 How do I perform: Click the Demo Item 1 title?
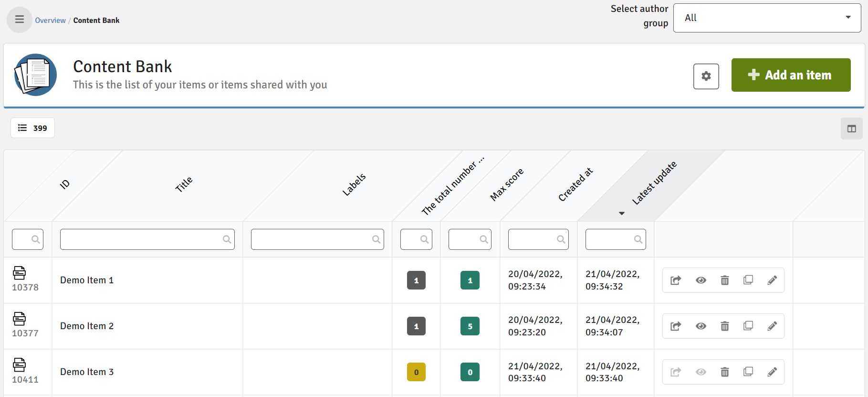[87, 280]
